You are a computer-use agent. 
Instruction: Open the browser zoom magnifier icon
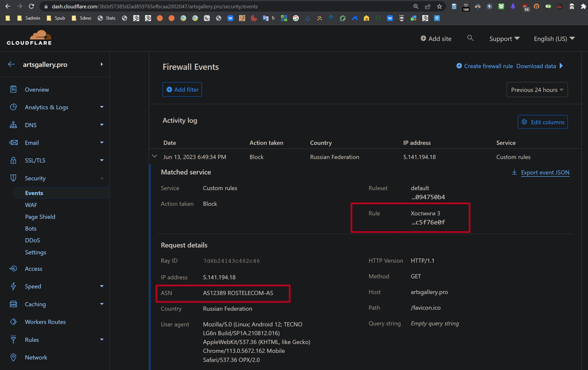pyautogui.click(x=416, y=6)
